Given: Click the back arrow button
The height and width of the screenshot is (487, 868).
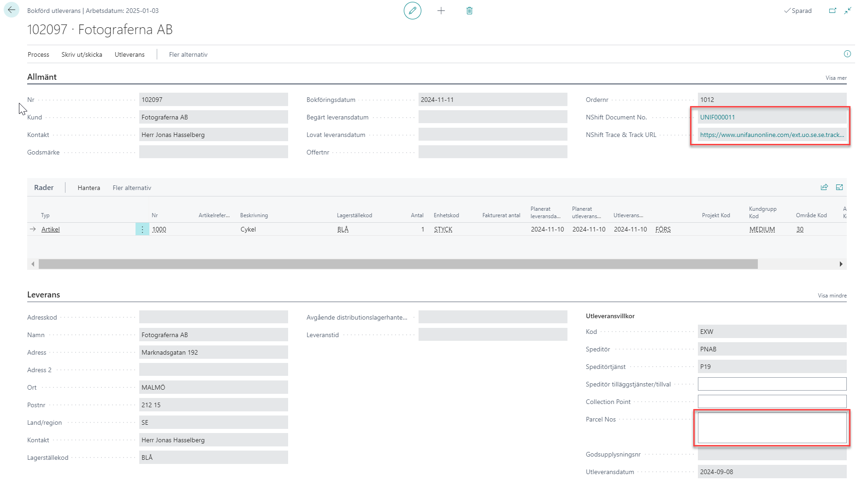Looking at the screenshot, I should tap(12, 10).
